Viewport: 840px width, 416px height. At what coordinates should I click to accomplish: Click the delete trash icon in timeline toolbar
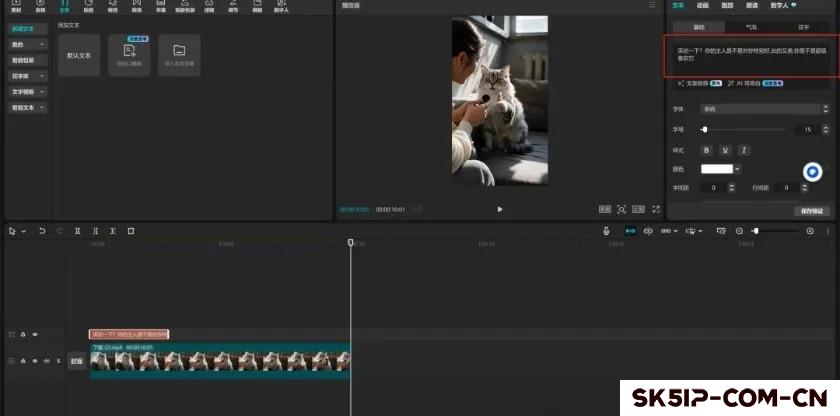[x=130, y=231]
